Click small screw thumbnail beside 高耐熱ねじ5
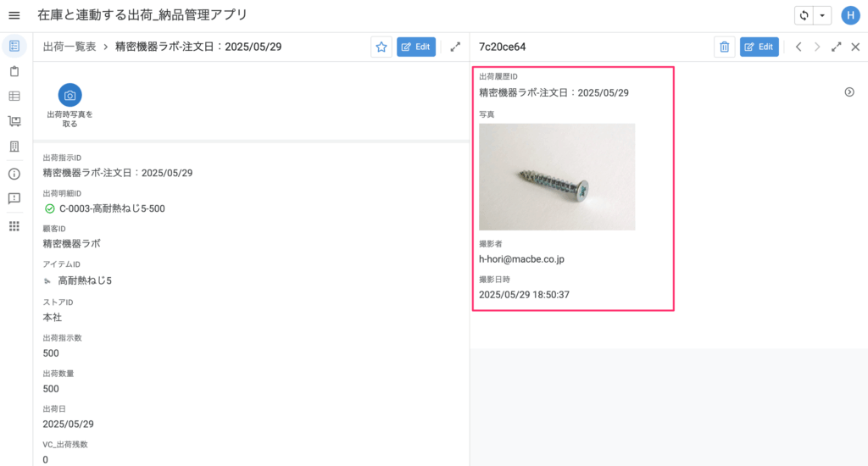Viewport: 868px width, 466px height. [x=47, y=281]
